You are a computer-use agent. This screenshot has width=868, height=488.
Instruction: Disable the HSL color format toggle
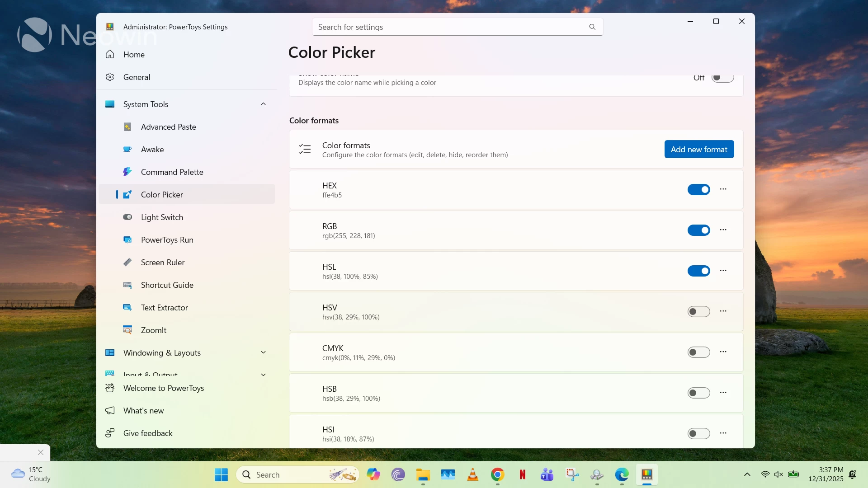699,271
